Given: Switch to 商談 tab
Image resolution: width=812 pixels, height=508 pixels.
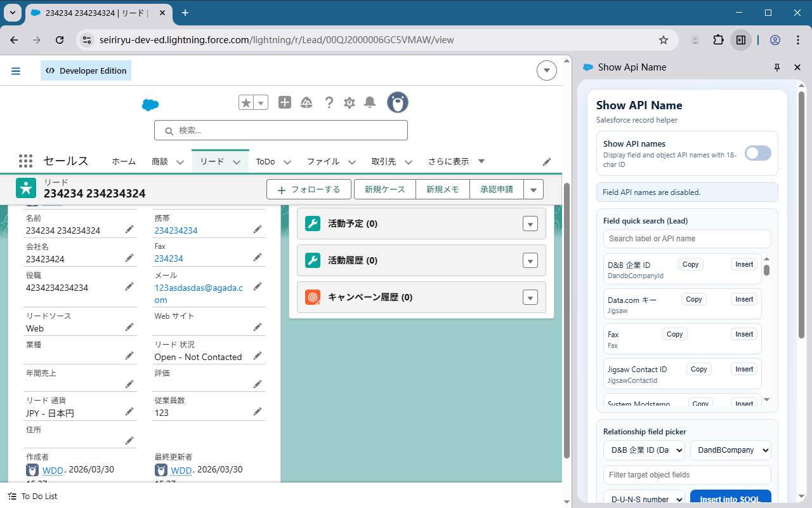Looking at the screenshot, I should pyautogui.click(x=160, y=162).
